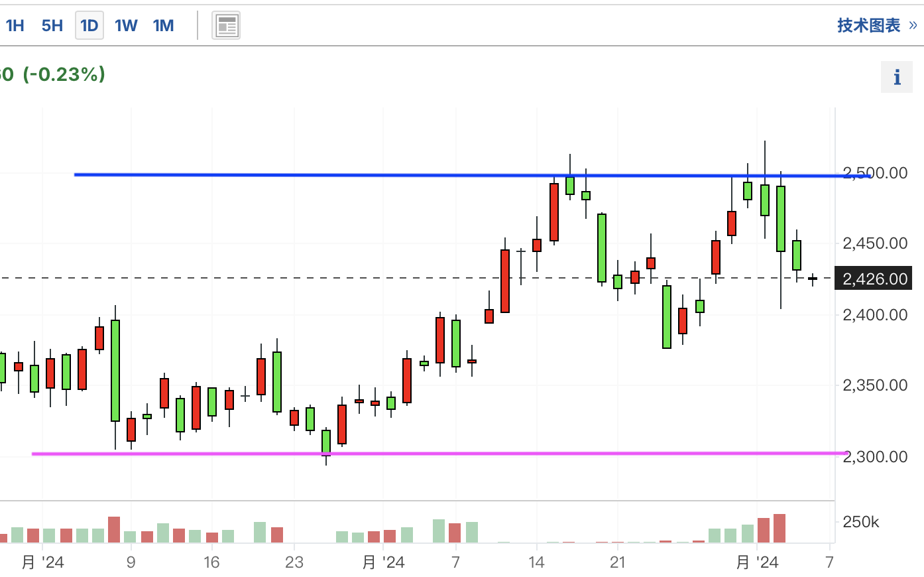Select the 5H timeframe tab
924x577 pixels.
52,26
